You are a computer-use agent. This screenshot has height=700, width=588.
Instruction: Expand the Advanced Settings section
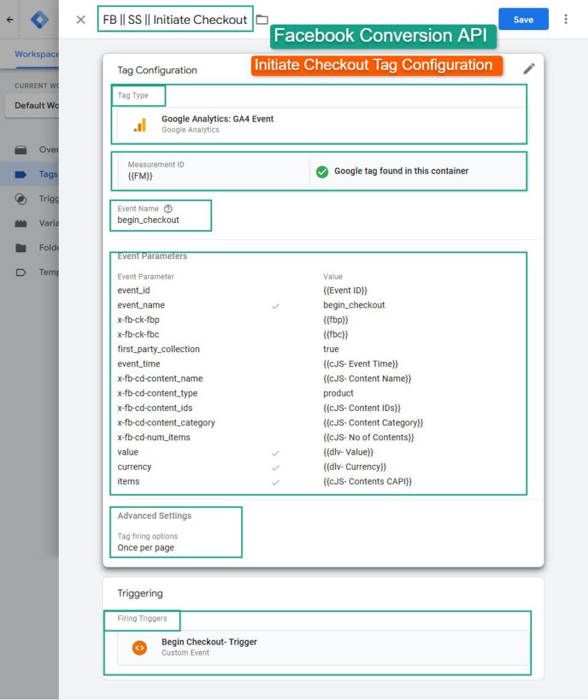155,515
